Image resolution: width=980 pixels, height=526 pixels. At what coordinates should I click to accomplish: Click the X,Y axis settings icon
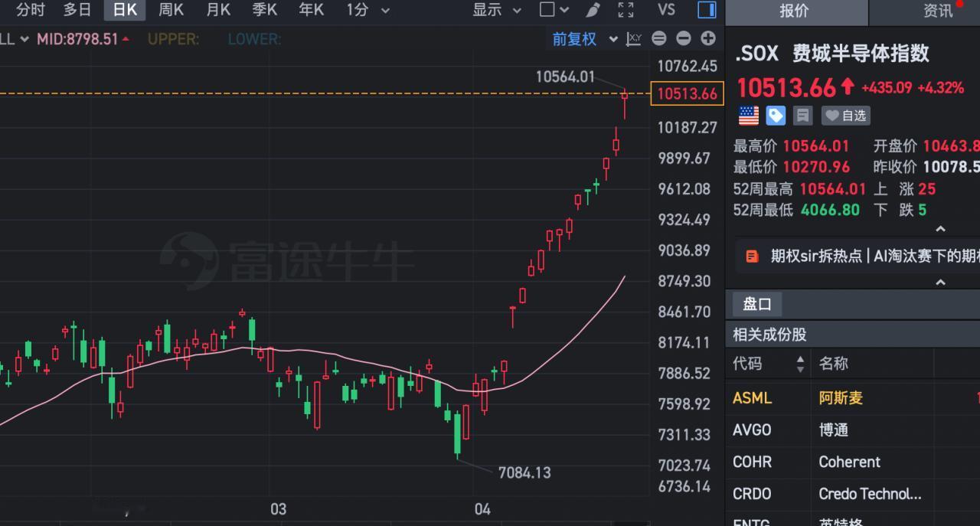coord(634,39)
